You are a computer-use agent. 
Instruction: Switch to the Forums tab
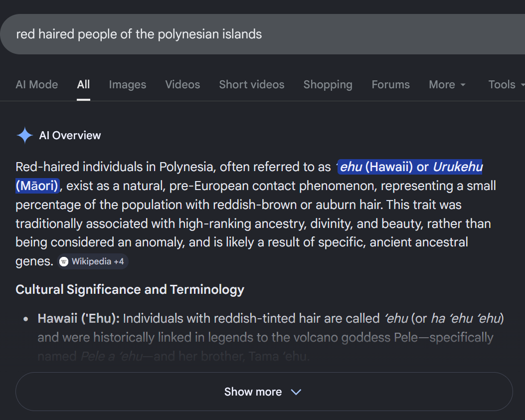391,84
